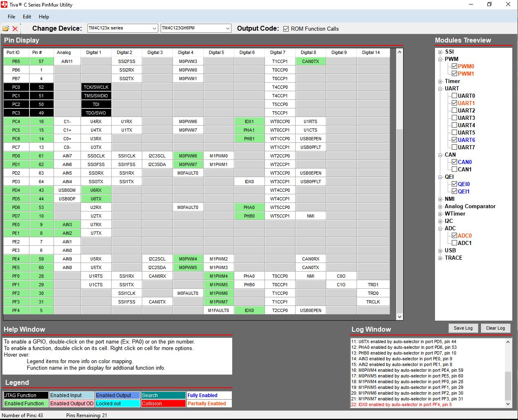Expand the USB tree node
Viewport: 518px width, 420px height.
[440, 251]
